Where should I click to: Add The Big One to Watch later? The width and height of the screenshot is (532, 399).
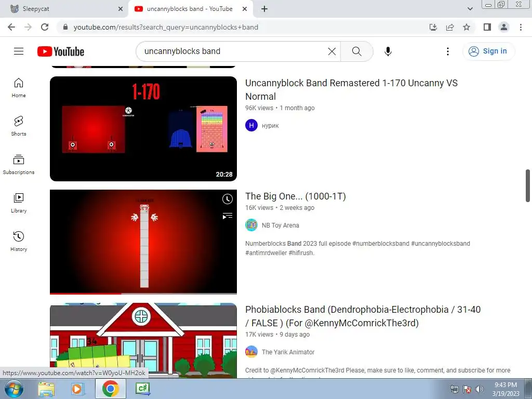228,199
